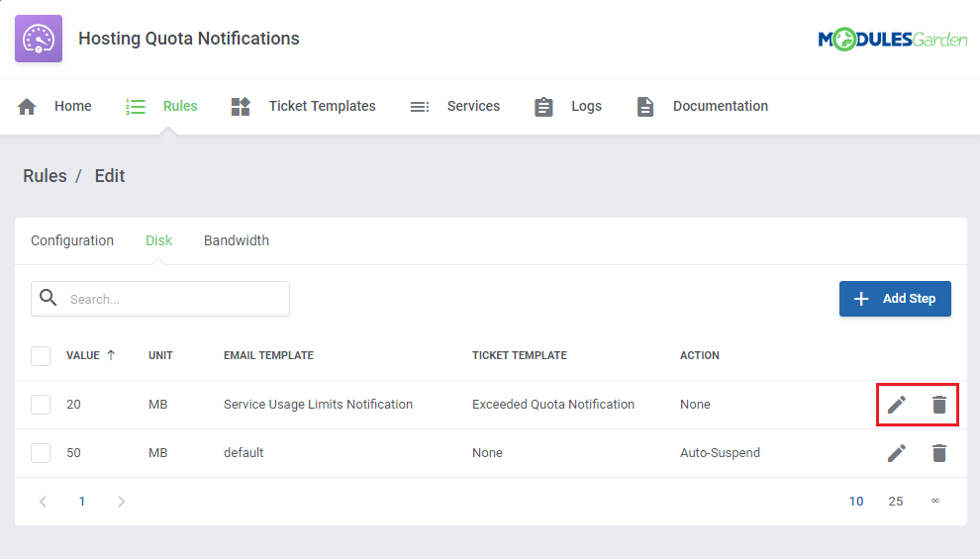The width and height of the screenshot is (980, 559).
Task: Click the ACTION column header
Action: (x=700, y=355)
